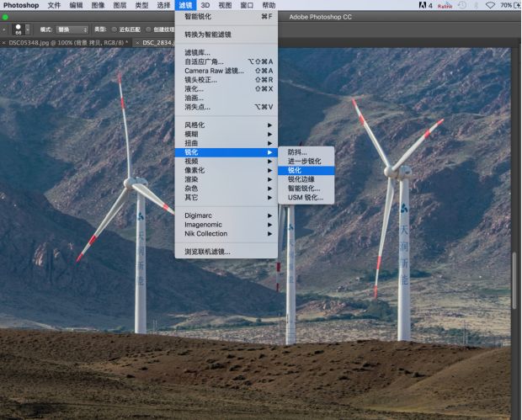
Task: Click the Adobe icon in menu bar
Action: click(x=421, y=5)
